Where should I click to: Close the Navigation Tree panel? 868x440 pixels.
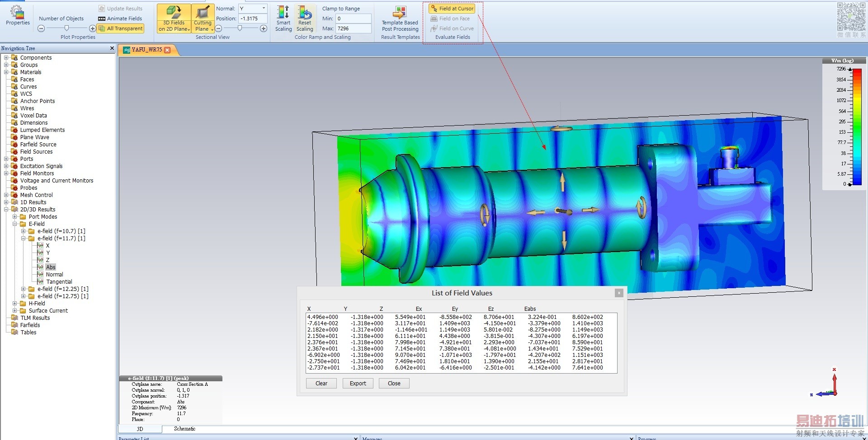point(112,48)
